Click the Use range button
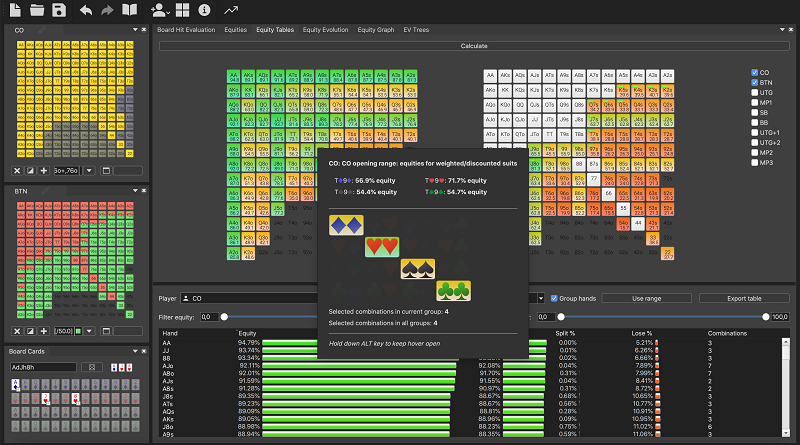 [x=646, y=299]
